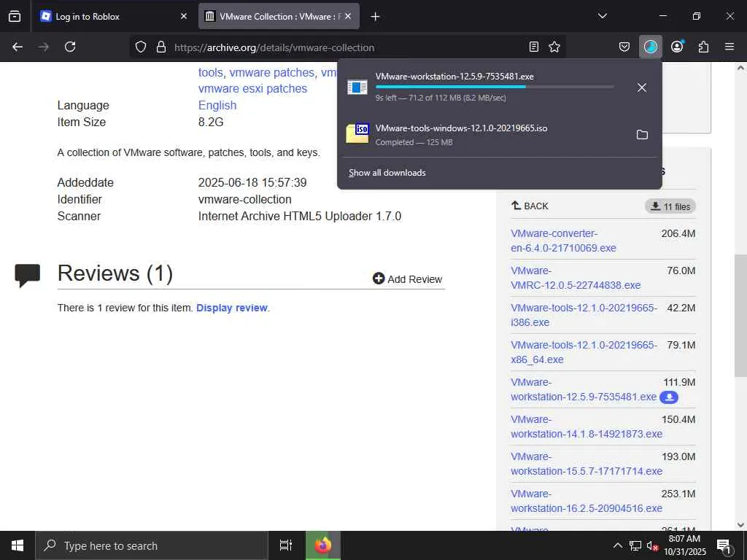Download VMware-tools-12.1.0-20219665-i386.exe
This screenshot has width=747, height=560.
coord(584,315)
